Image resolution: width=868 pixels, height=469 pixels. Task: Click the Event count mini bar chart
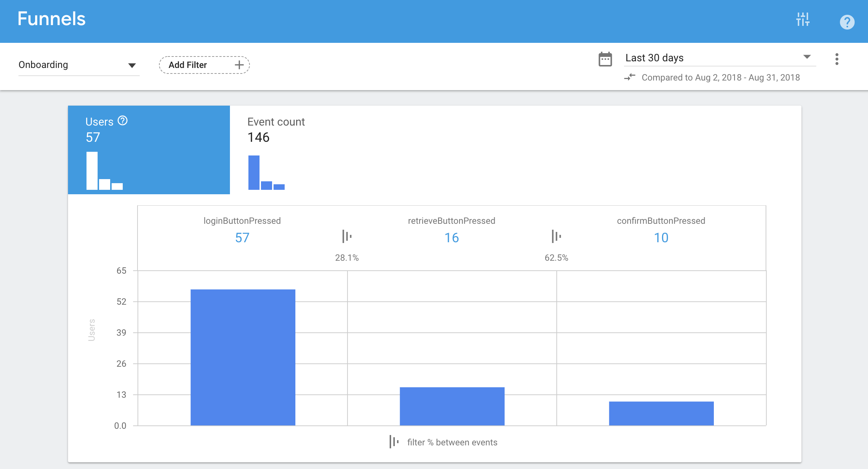tap(267, 172)
